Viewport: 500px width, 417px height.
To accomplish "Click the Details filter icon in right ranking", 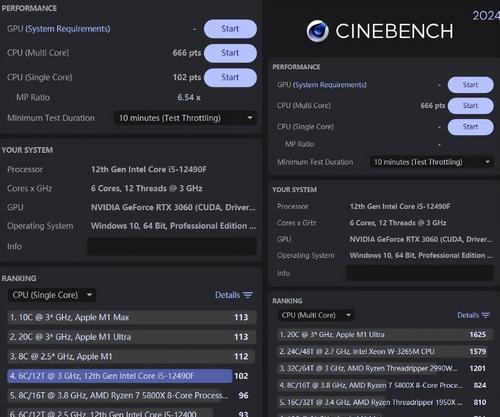I will point(486,315).
